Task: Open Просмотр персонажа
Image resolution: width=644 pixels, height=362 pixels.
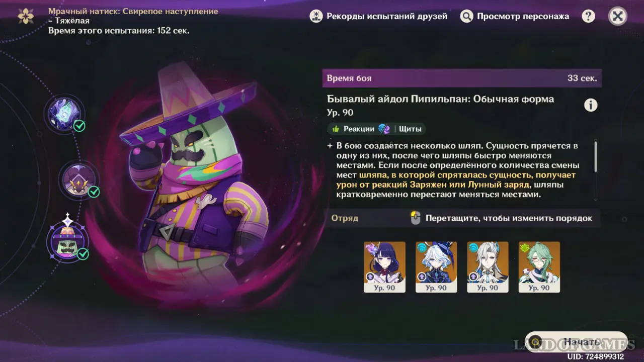Action: pyautogui.click(x=523, y=16)
